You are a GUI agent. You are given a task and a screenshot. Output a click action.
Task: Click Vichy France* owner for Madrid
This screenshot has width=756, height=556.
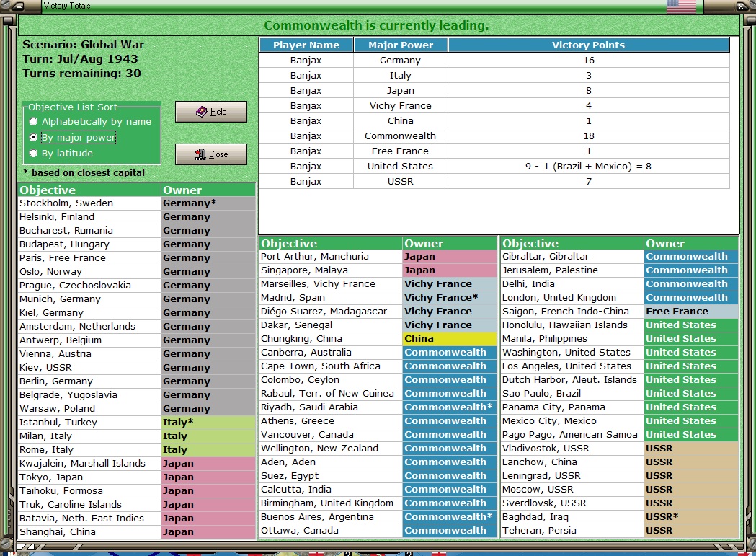450,298
